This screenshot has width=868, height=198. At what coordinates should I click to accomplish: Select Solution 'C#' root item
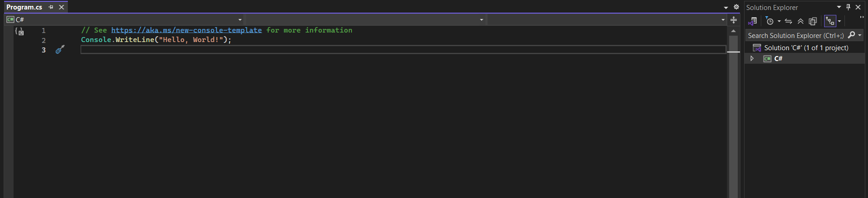(x=806, y=48)
